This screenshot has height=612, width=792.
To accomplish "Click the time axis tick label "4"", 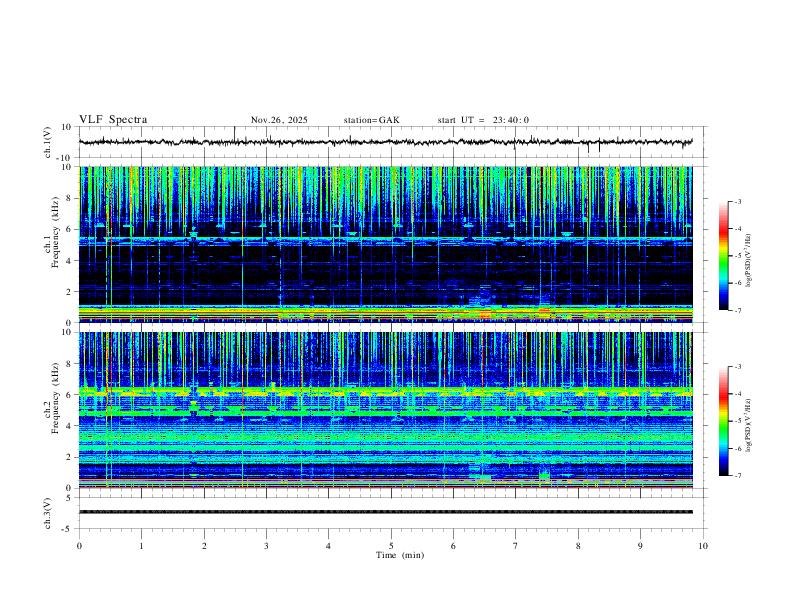I will [x=328, y=546].
